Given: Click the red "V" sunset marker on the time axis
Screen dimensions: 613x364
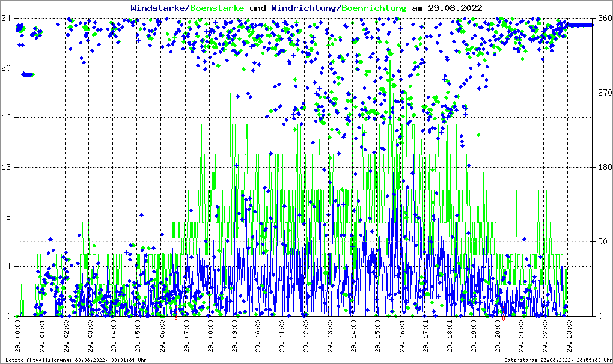Looking at the screenshot, I should pyautogui.click(x=504, y=320).
